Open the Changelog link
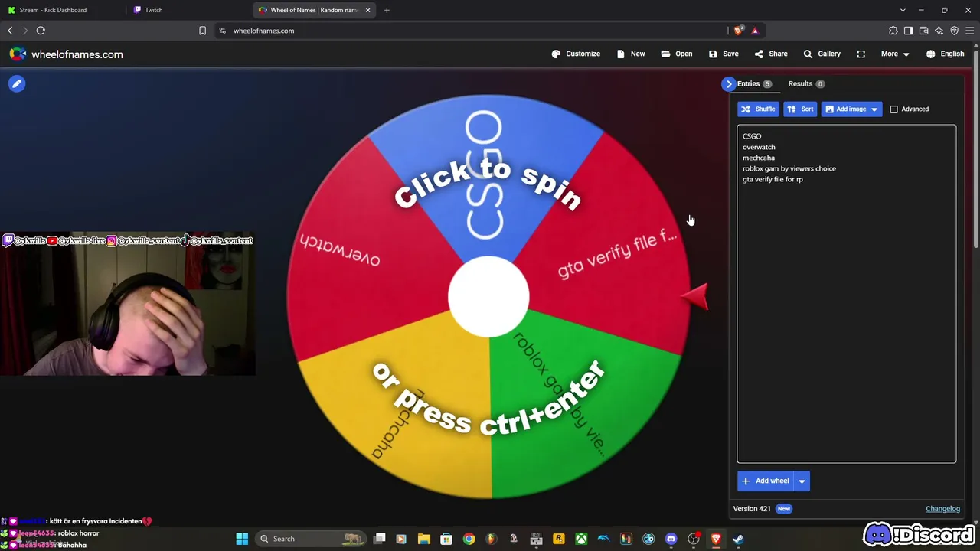This screenshot has height=551, width=980. coord(942,509)
